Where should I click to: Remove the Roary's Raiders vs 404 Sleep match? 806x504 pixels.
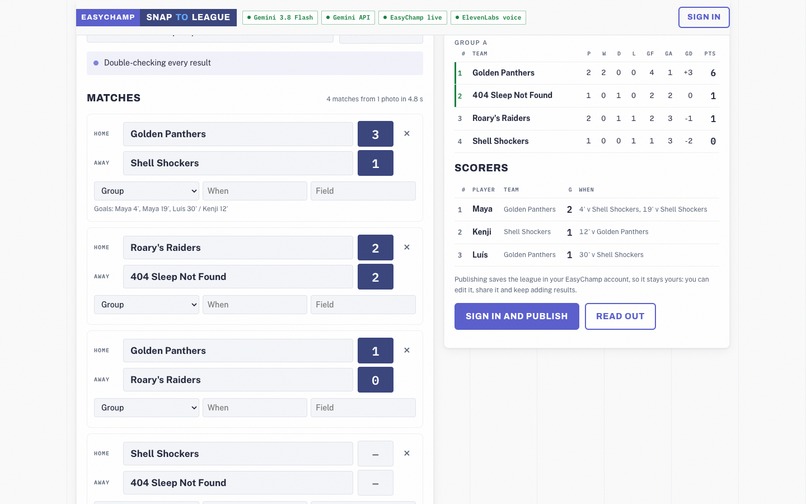pos(407,247)
